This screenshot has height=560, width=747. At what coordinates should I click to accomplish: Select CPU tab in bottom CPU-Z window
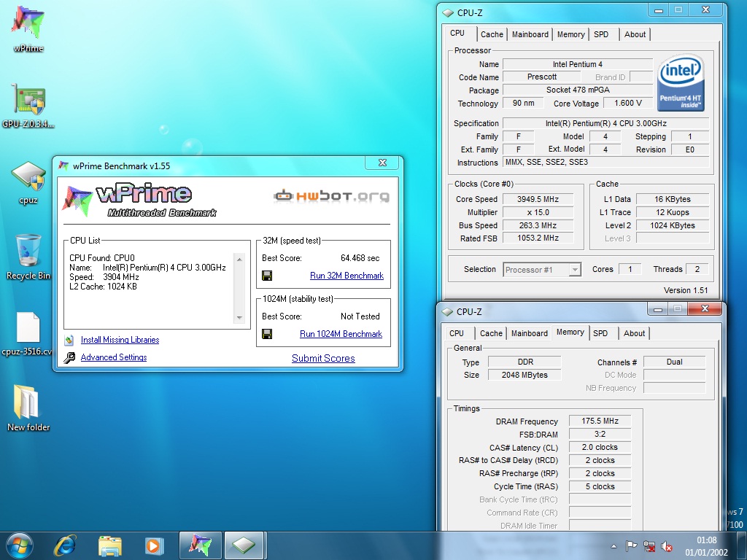(x=457, y=333)
